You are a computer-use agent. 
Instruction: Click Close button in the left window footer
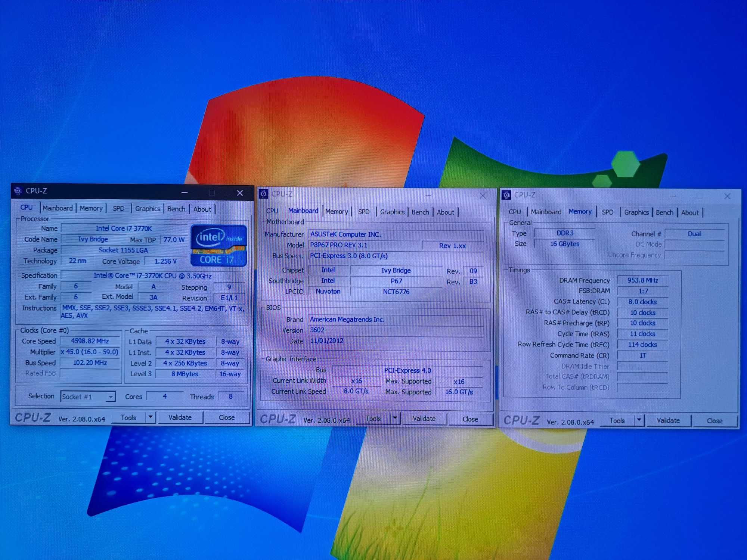pos(227,417)
